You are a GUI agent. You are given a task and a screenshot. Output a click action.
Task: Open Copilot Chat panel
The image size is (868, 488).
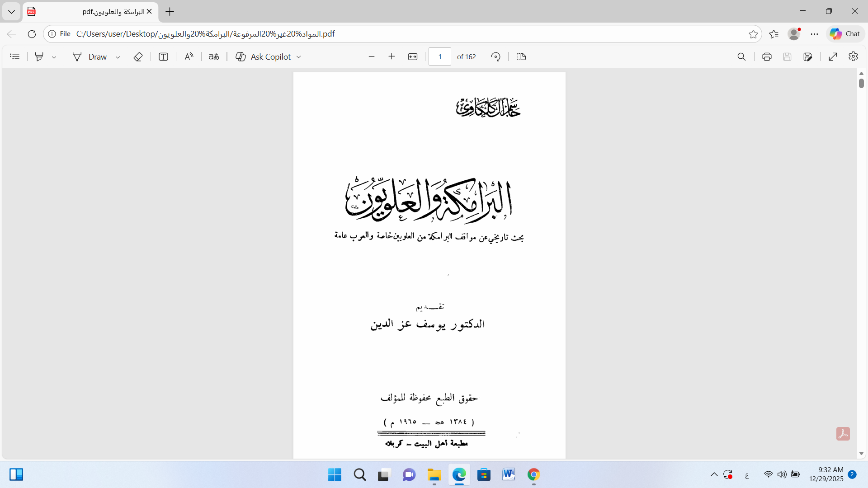coord(845,34)
